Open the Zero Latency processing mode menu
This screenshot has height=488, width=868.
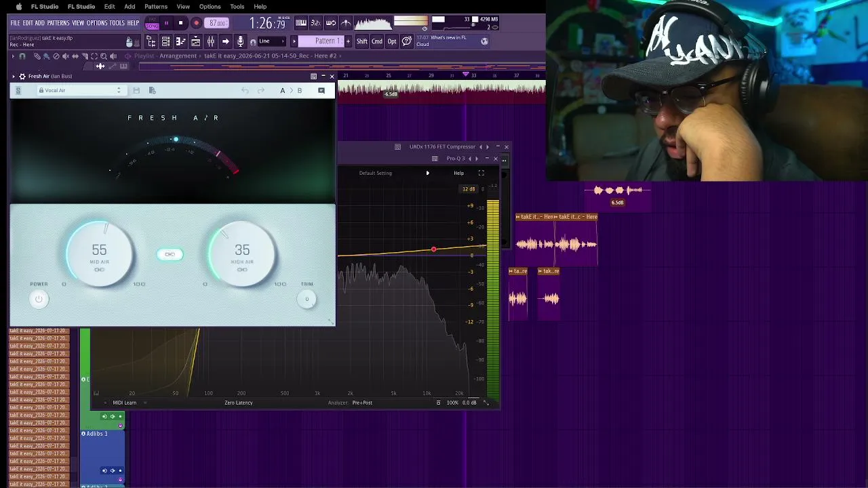[x=239, y=403]
